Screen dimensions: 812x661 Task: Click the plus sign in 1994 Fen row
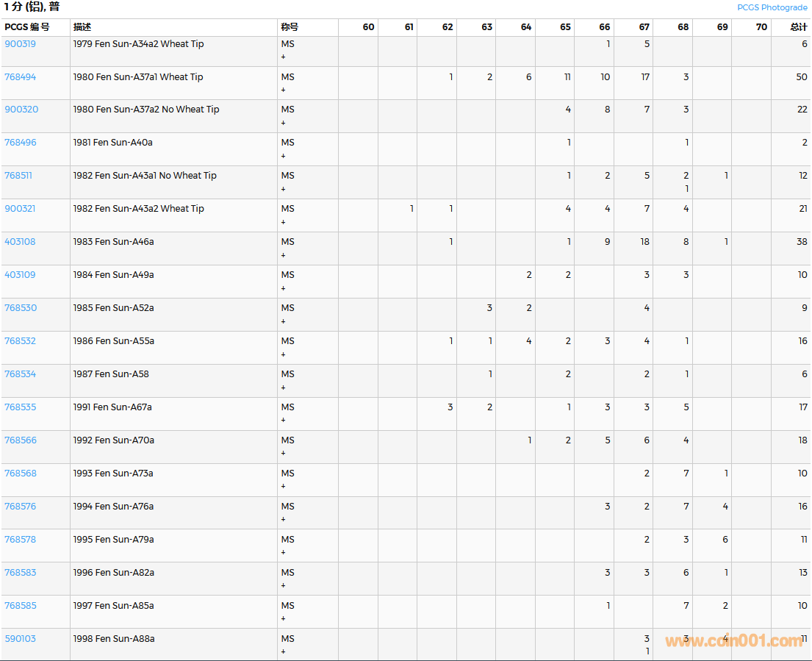284,520
